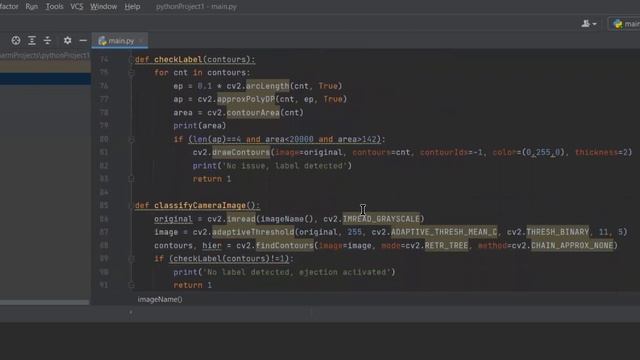Click the 'imread' call on line 86
Image resolution: width=640 pixels, height=360 pixels.
[x=241, y=219]
